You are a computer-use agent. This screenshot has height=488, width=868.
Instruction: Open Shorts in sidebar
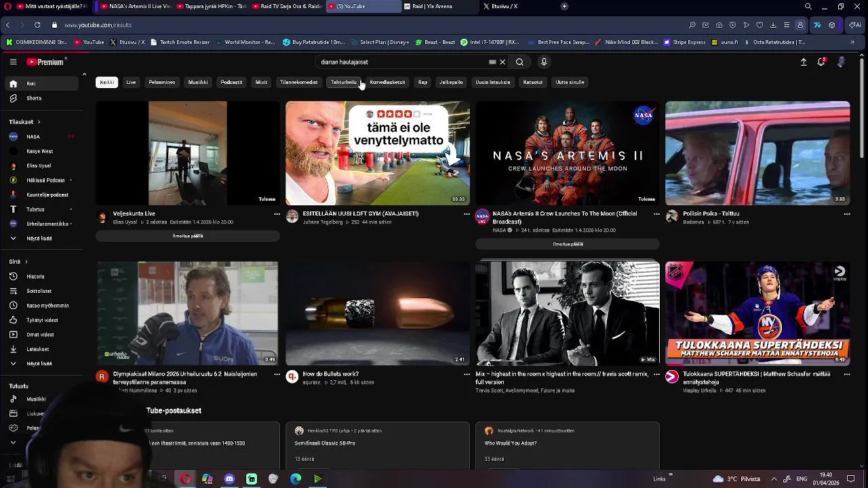click(x=43, y=98)
